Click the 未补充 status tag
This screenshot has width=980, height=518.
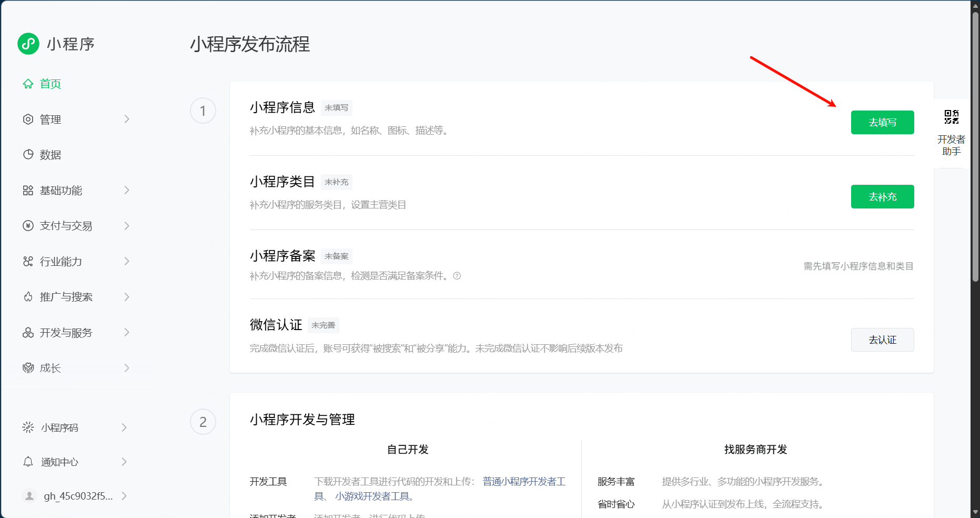click(x=336, y=182)
